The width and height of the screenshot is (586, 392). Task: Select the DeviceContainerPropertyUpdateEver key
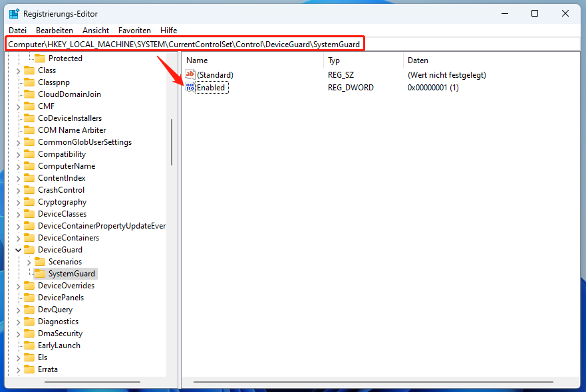[102, 226]
